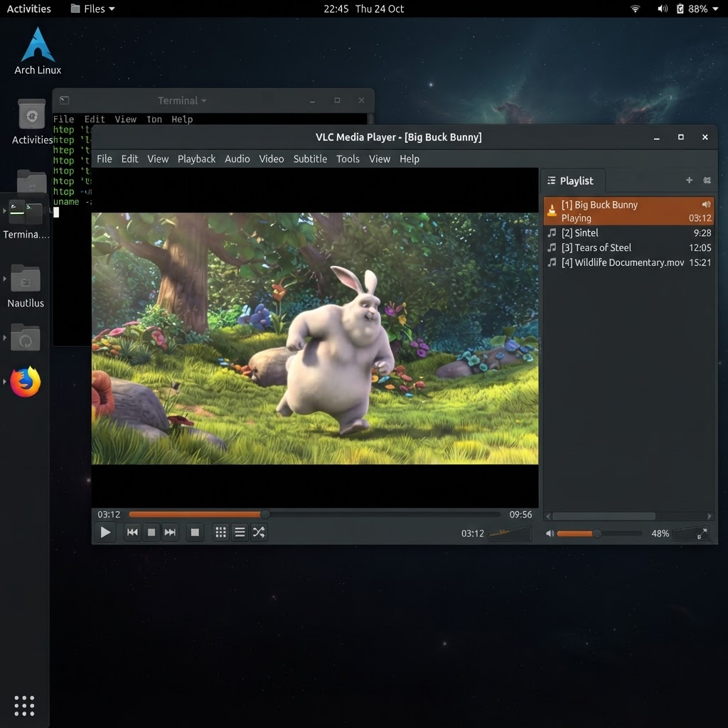The height and width of the screenshot is (728, 728).
Task: Click the music note icon beside Tears of Steel
Action: [552, 247]
